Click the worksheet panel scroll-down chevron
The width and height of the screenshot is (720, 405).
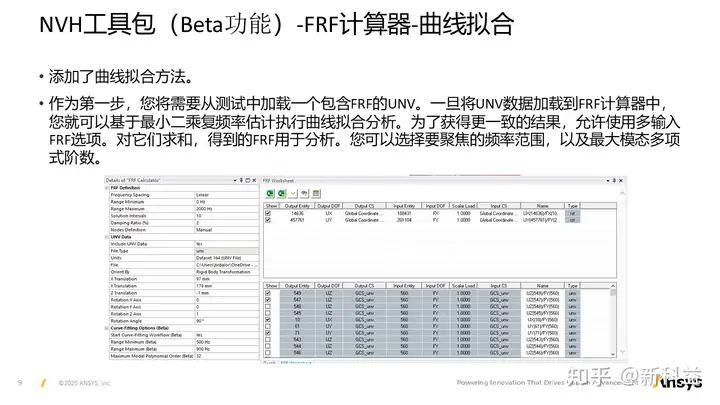[623, 352]
